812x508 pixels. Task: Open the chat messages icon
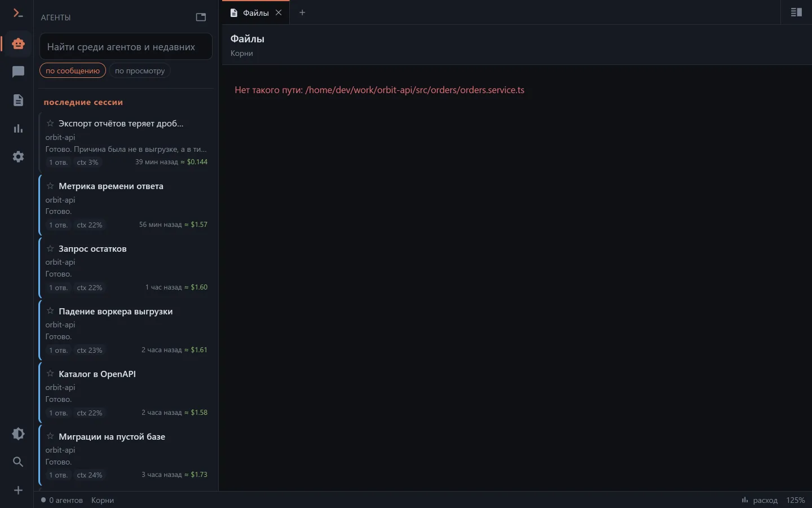click(18, 72)
